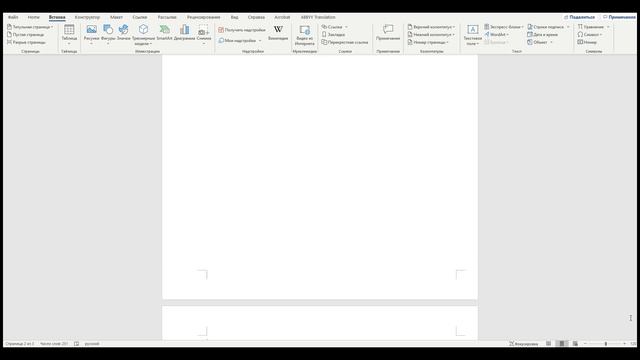Screen dimensions: 640x360
Task: Switch to the Конструктор tab
Action: (87, 17)
